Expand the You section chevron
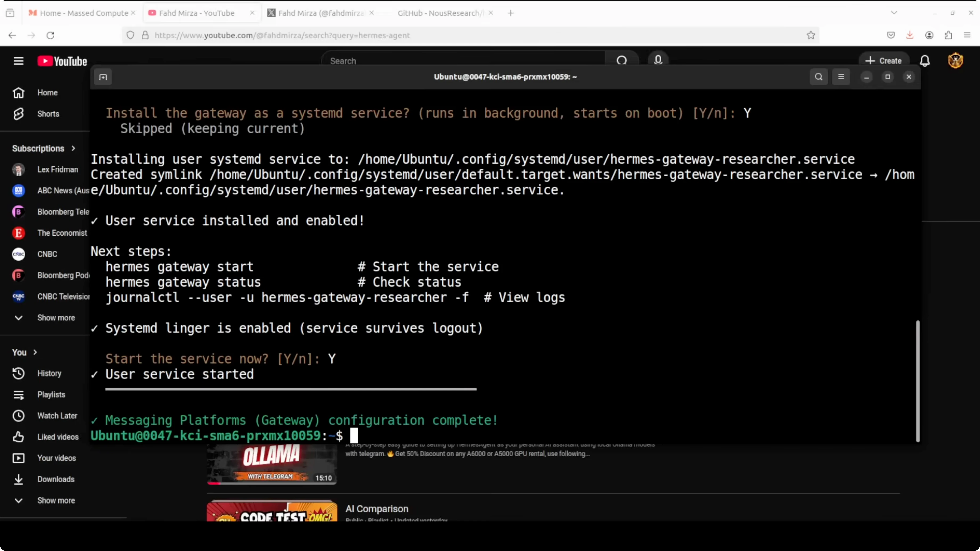 [x=35, y=352]
